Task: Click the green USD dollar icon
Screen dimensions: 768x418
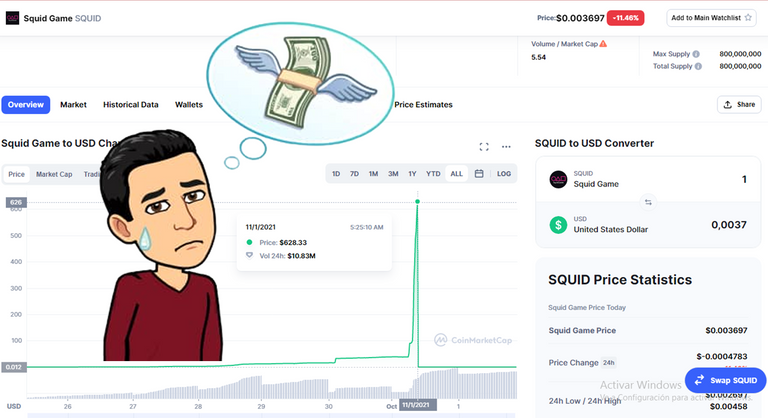Action: pos(558,225)
